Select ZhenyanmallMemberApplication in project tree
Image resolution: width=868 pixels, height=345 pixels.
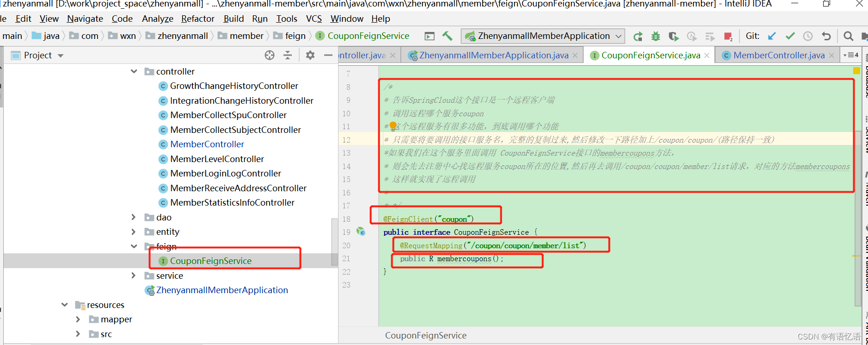pos(222,290)
